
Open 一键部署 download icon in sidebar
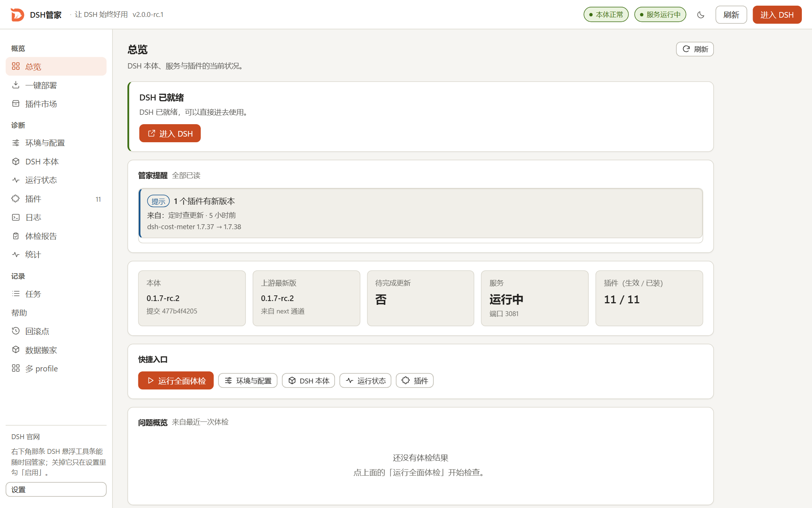(16, 85)
